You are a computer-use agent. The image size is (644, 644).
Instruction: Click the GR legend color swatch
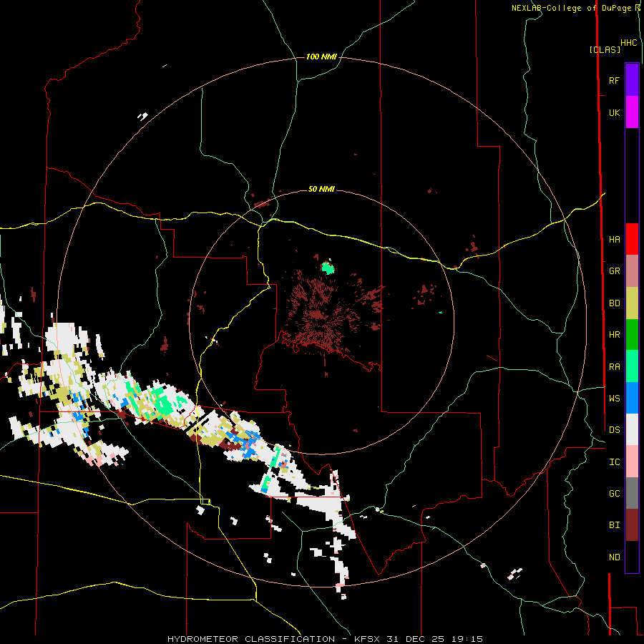(x=632, y=271)
